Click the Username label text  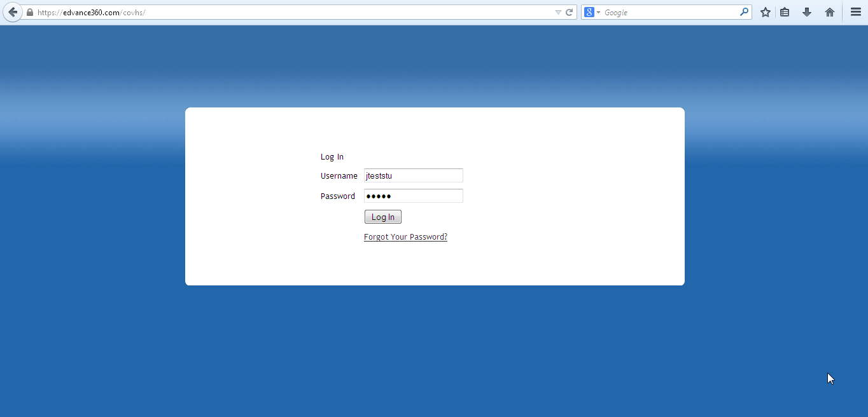tap(339, 176)
